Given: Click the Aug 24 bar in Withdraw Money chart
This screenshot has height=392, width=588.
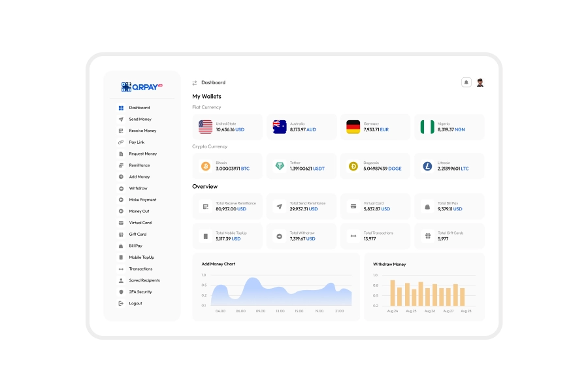Looking at the screenshot, I should click(x=393, y=293).
